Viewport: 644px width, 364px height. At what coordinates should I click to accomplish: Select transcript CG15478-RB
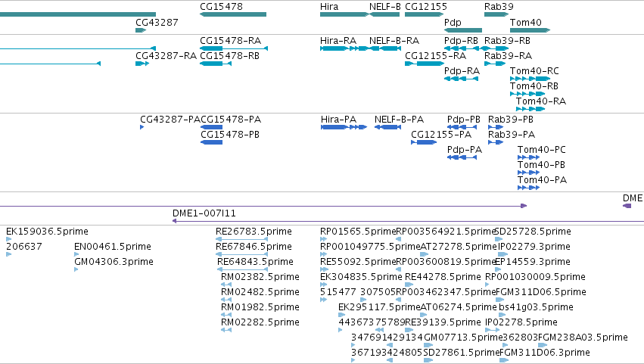point(216,64)
